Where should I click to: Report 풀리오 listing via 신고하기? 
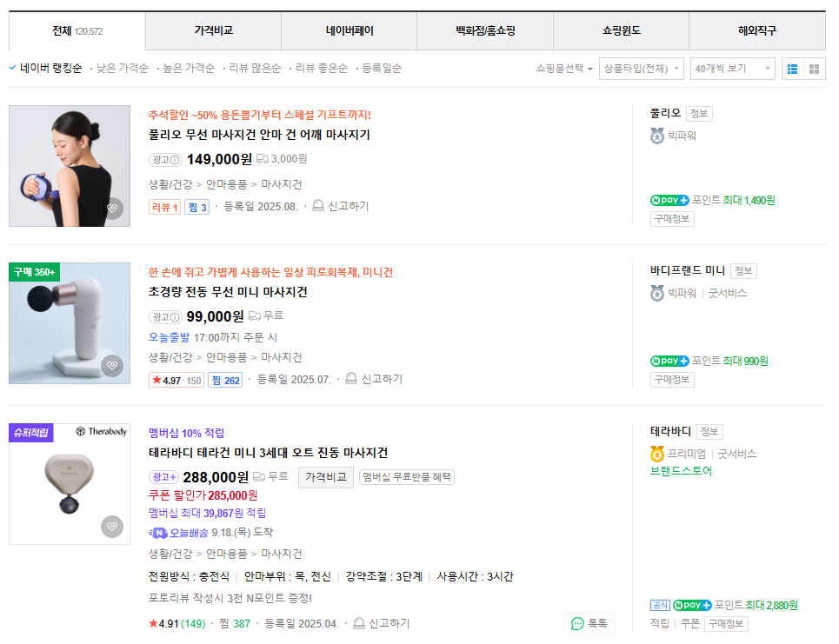coord(341,207)
